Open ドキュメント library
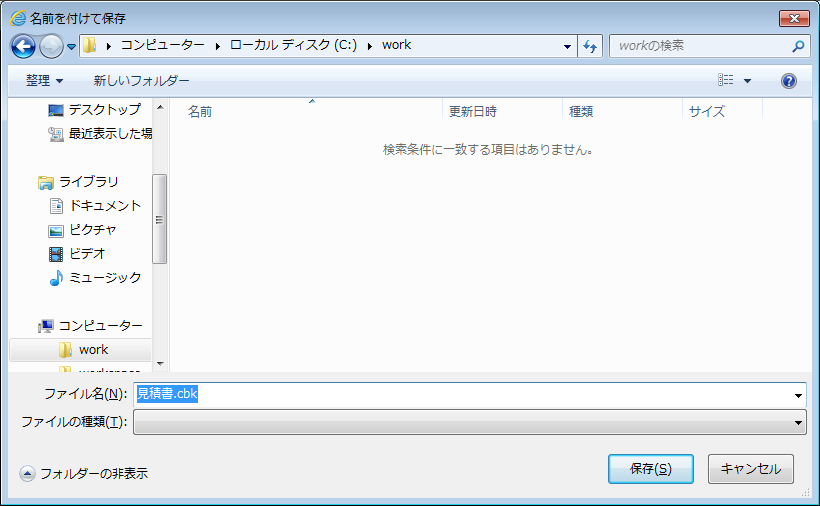 [105, 206]
